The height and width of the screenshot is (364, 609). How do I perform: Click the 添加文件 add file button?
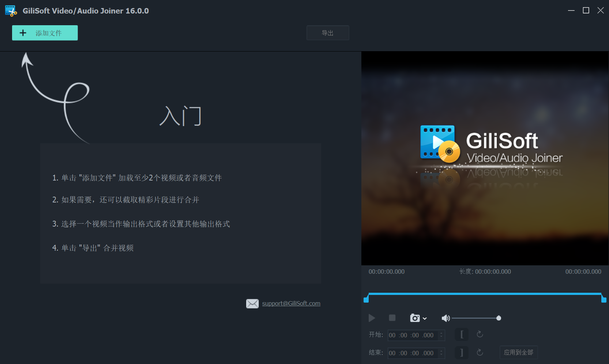(x=45, y=33)
